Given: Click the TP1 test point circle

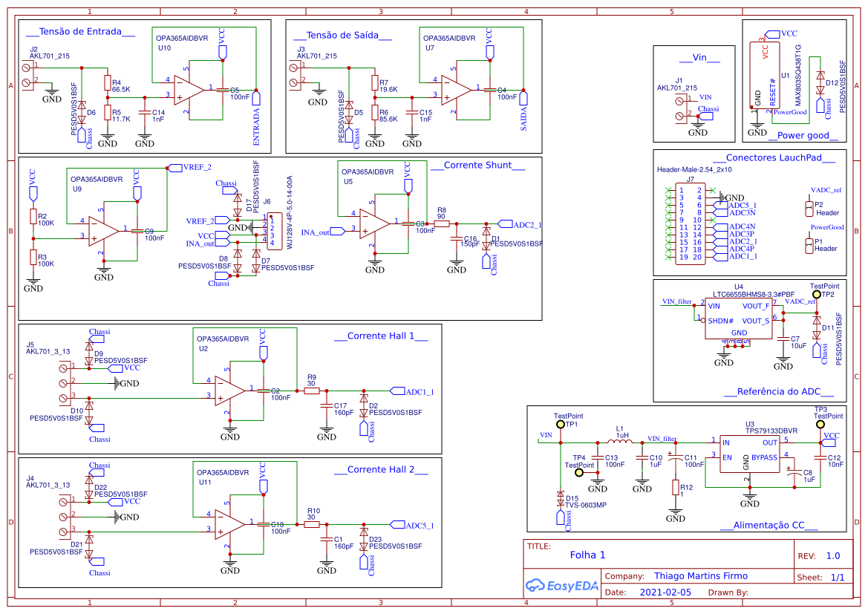Looking at the screenshot, I should point(560,425).
